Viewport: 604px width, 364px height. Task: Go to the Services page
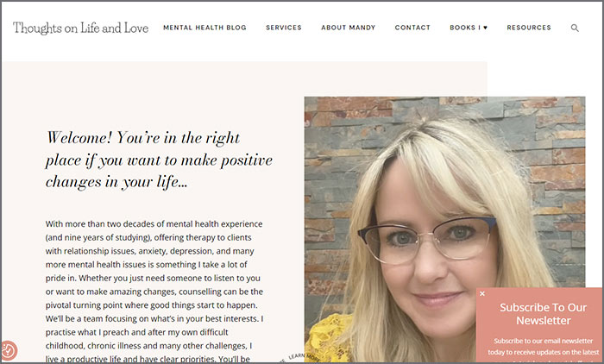point(284,28)
